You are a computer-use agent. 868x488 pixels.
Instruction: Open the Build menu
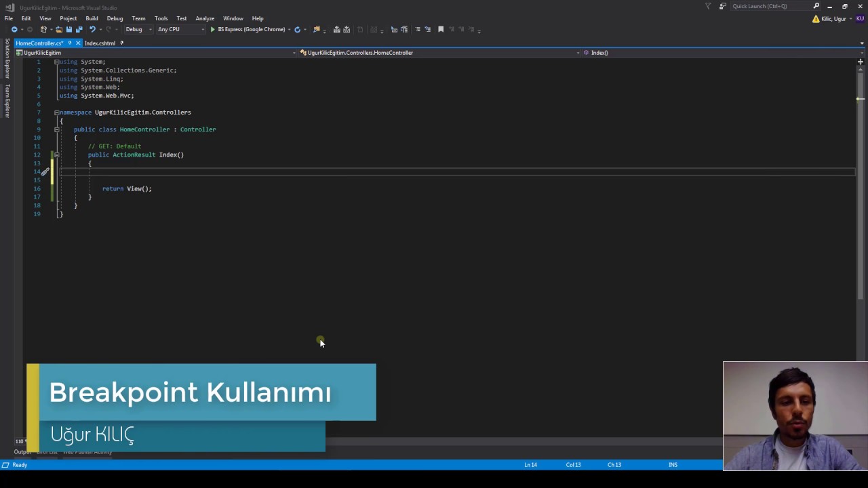92,18
